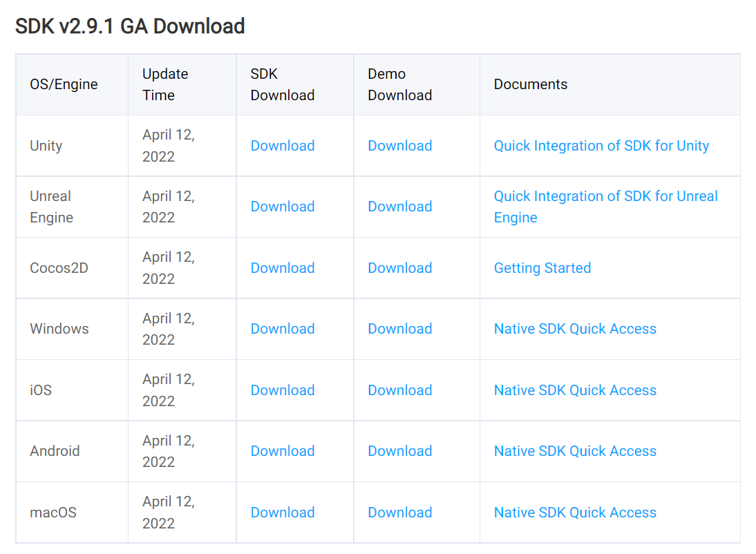Download the Unity demo
The height and width of the screenshot is (554, 756).
pos(399,146)
